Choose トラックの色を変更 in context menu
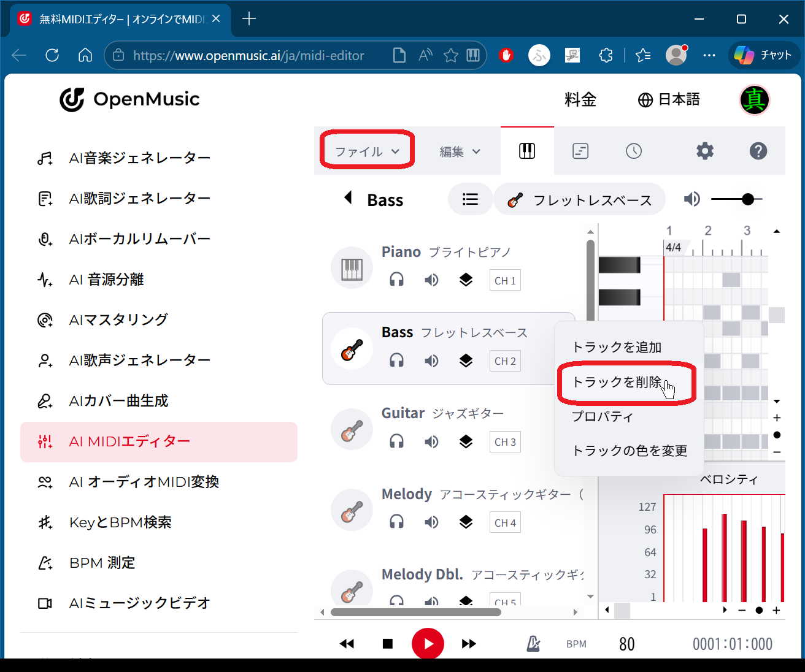The image size is (805, 672). tap(630, 451)
